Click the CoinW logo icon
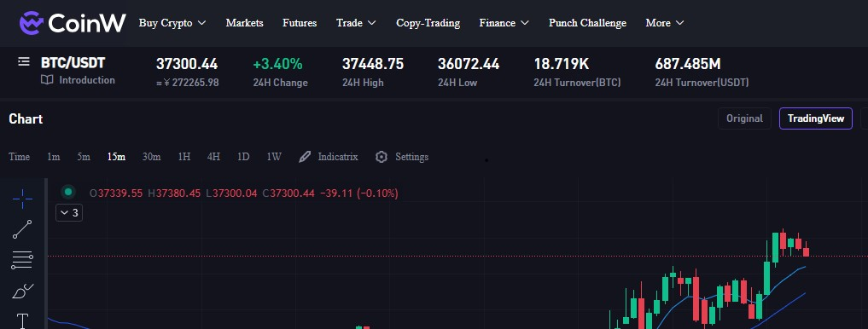Screen dimensions: 868x329 [x=32, y=23]
